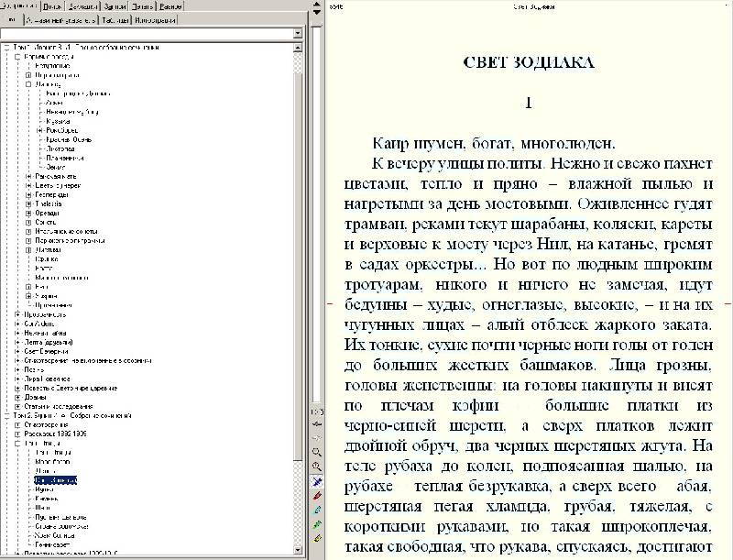The image size is (733, 560).
Task: Select the Пустыня дьявола tree item
Action: (60, 517)
